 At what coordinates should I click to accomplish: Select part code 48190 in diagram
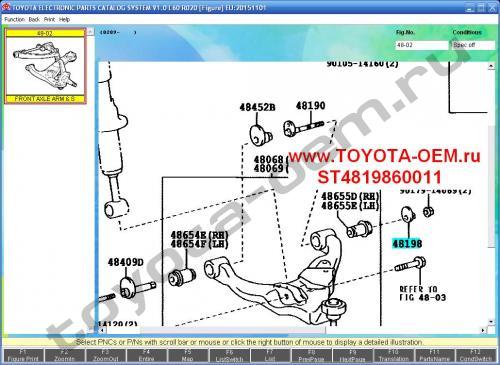click(310, 106)
